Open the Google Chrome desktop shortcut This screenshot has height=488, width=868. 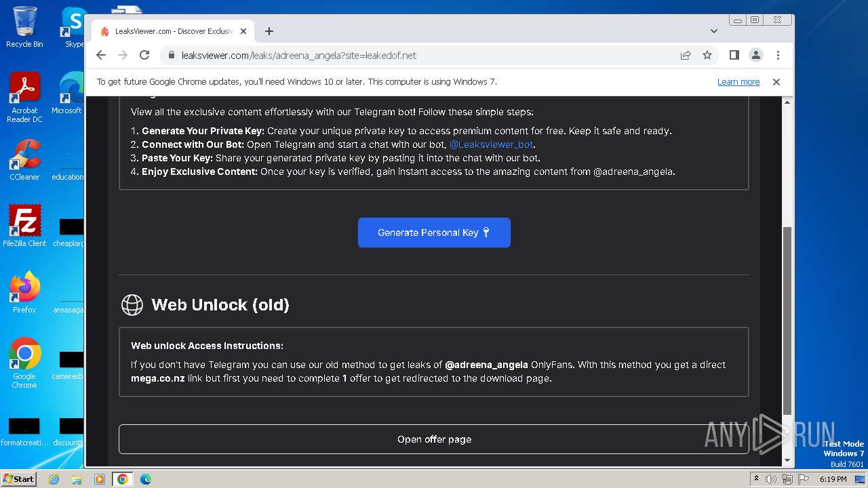click(x=24, y=363)
